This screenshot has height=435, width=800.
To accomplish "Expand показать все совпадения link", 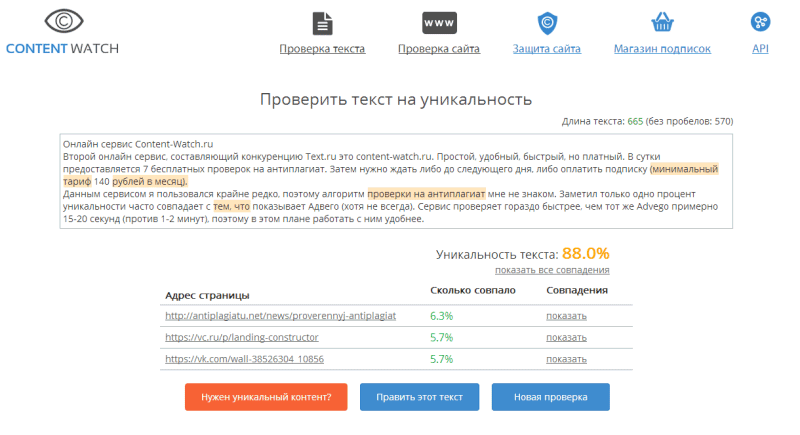I will (x=552, y=270).
